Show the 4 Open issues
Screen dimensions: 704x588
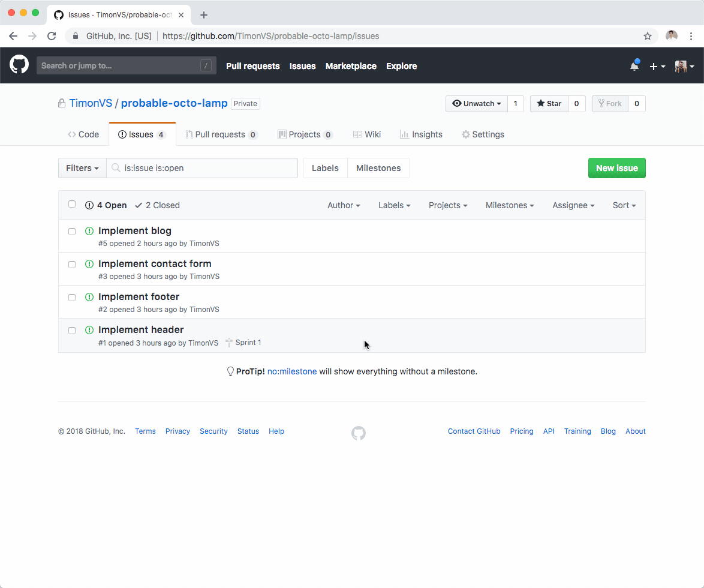click(106, 205)
